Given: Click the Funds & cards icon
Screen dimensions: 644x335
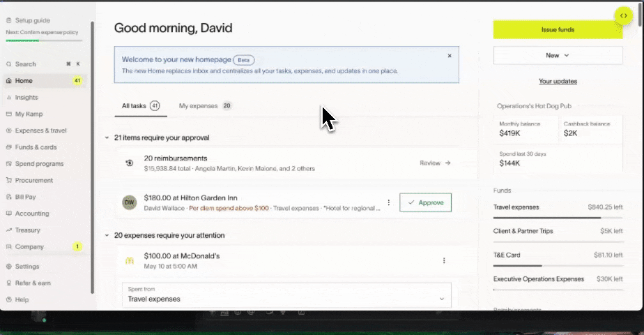Looking at the screenshot, I should (9, 147).
